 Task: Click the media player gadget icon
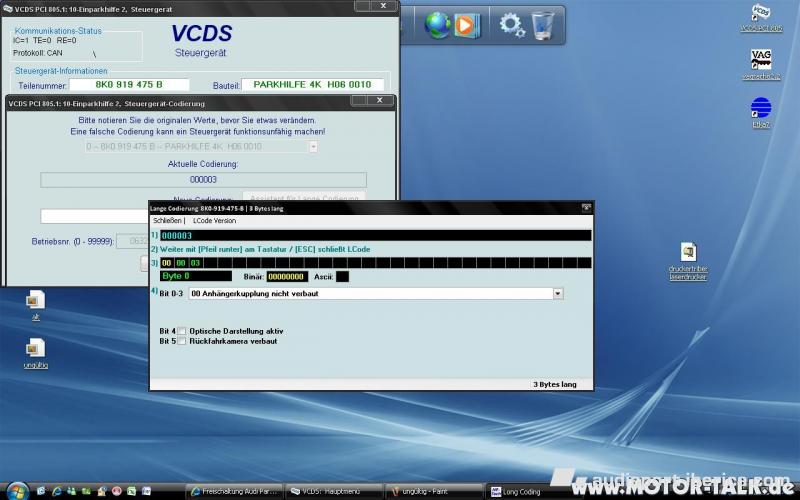pyautogui.click(x=466, y=25)
